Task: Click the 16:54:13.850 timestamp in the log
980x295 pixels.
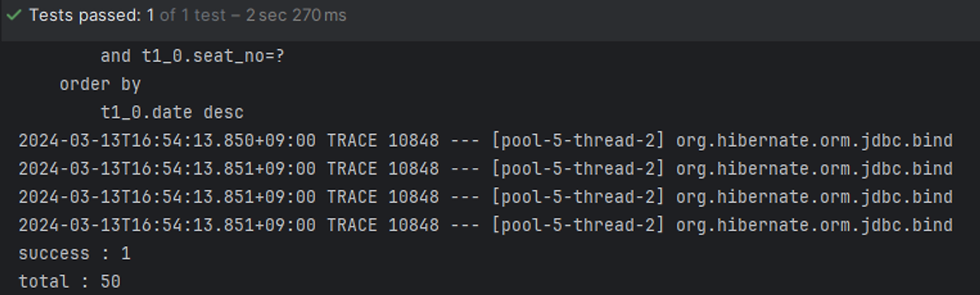Action: 167,141
